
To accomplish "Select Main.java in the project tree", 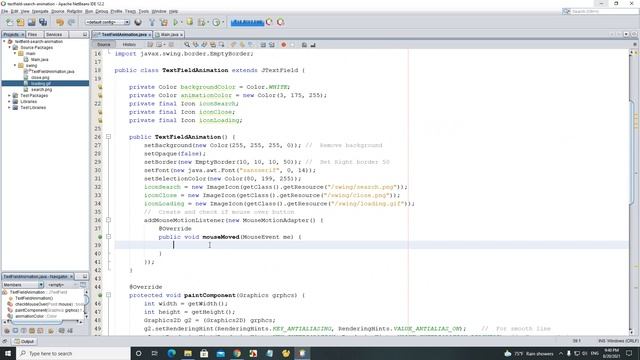I will [x=39, y=60].
